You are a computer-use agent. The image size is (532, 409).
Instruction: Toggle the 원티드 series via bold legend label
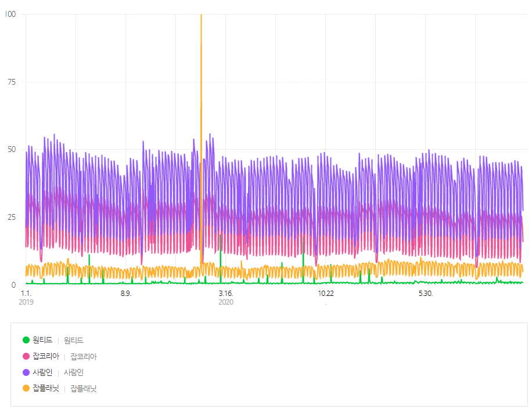[42, 340]
